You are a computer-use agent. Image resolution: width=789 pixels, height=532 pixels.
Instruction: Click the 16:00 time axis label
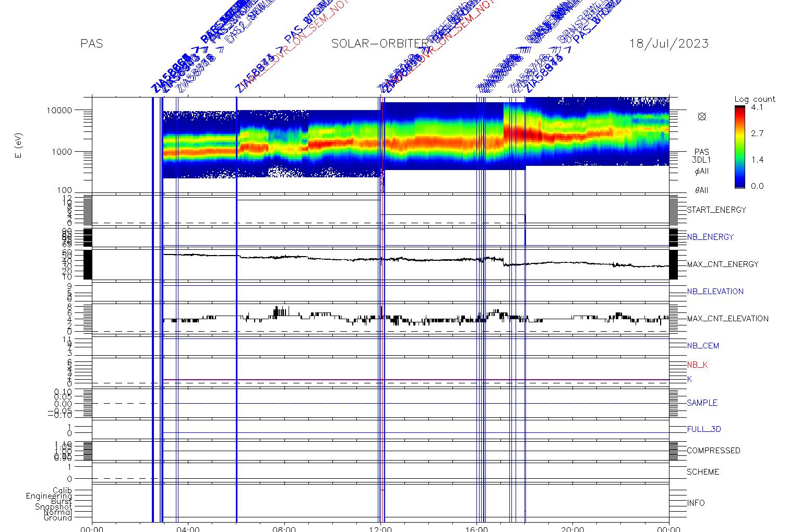pos(476,528)
